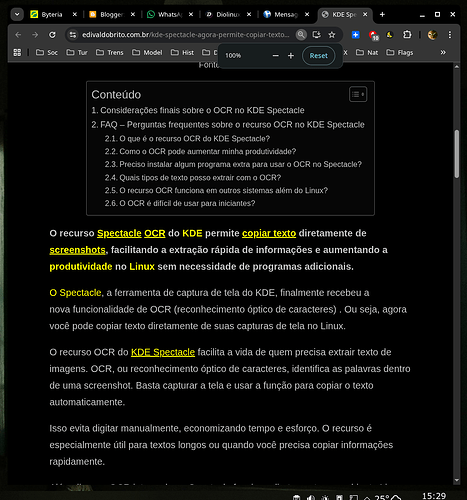Open the Nat bookmark folder
This screenshot has height=500, width=467.
point(367,52)
